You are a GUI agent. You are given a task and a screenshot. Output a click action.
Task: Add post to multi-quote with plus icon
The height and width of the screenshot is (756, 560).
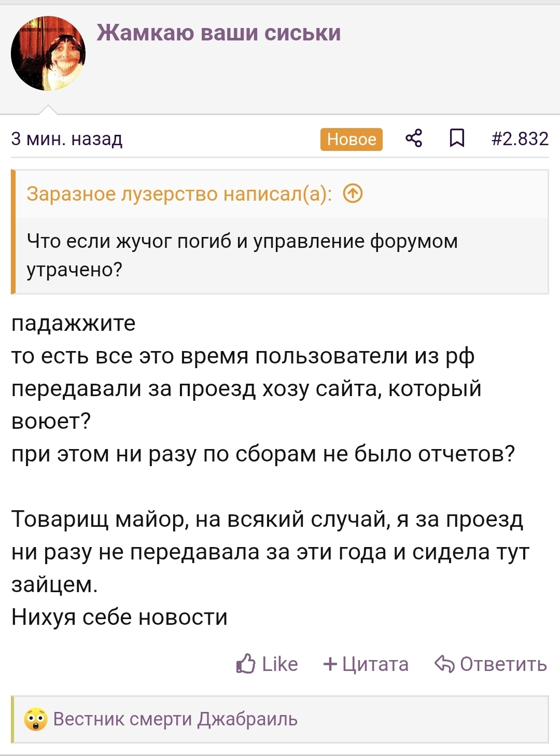pyautogui.click(x=330, y=664)
